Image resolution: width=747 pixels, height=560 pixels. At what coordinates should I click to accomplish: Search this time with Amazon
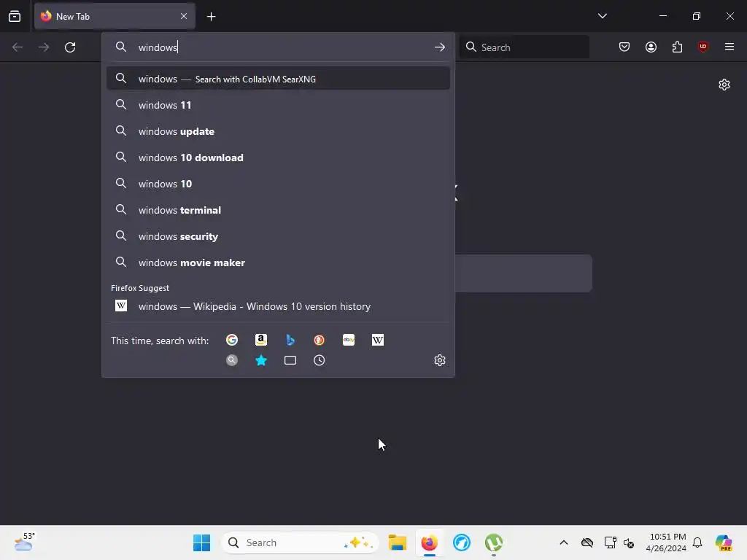click(261, 340)
